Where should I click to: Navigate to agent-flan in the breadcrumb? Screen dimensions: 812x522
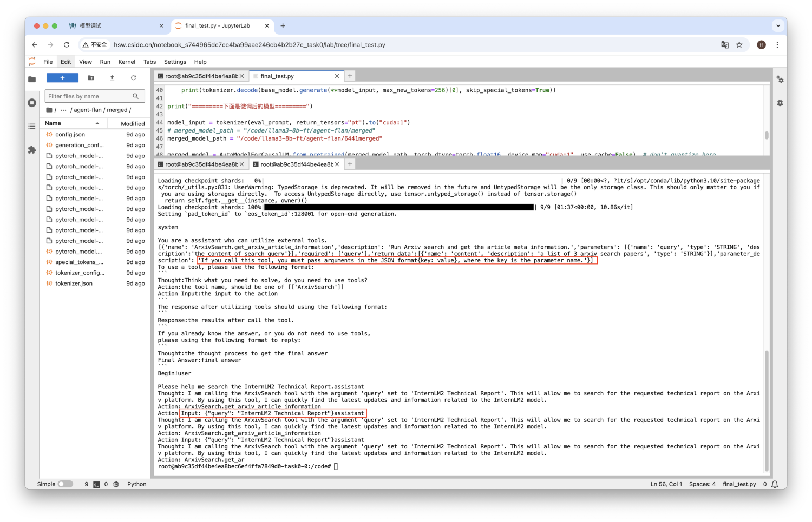pos(88,110)
